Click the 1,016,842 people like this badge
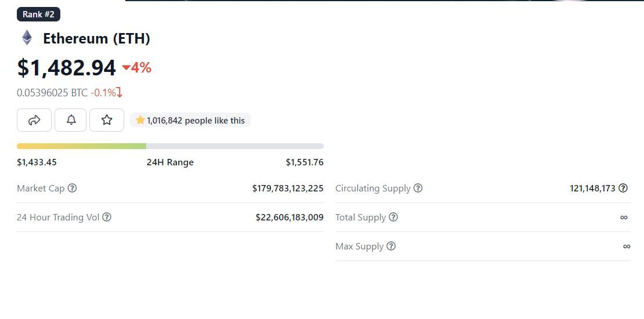Viewport: 644px width, 319px height. pos(190,120)
